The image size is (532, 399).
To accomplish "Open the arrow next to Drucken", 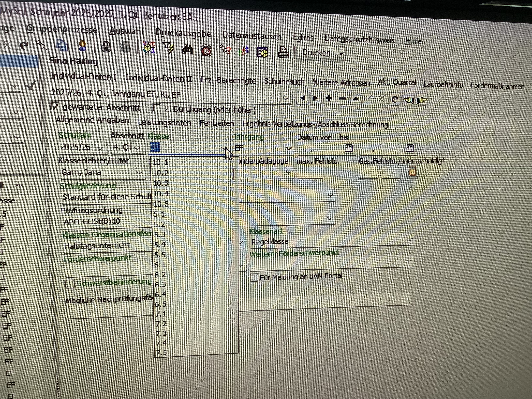I will [x=341, y=54].
